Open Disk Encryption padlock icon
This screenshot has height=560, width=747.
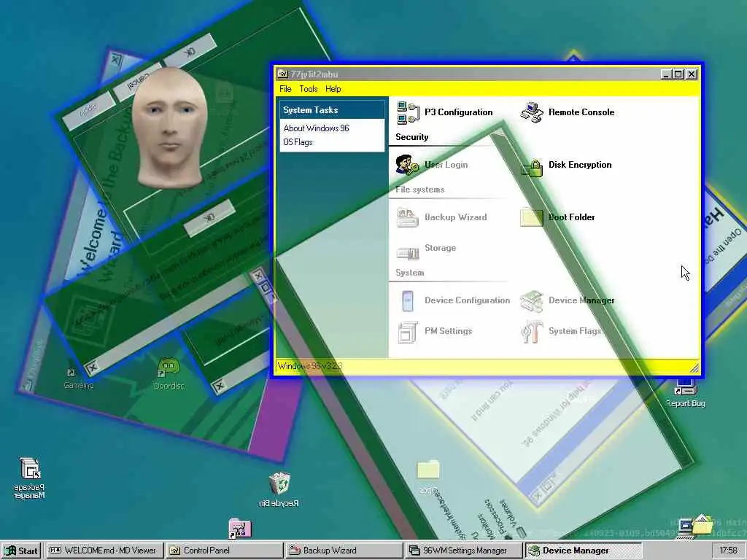(532, 167)
